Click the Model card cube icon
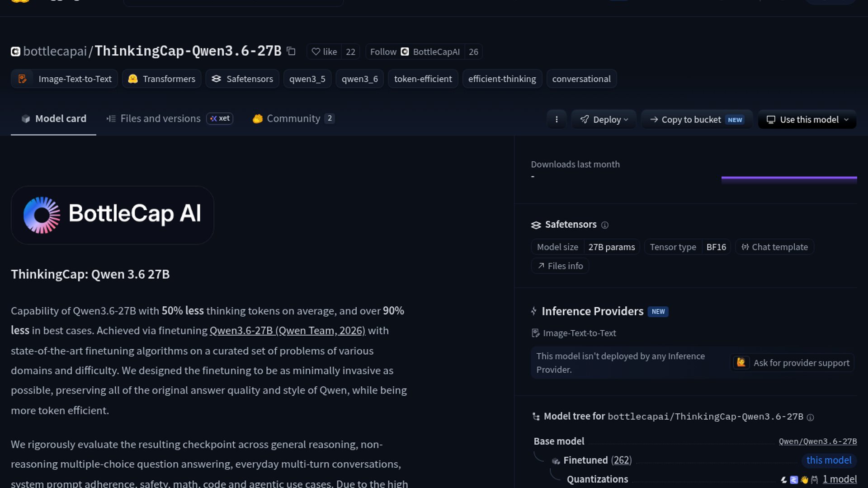The height and width of the screenshot is (488, 868). click(x=26, y=119)
